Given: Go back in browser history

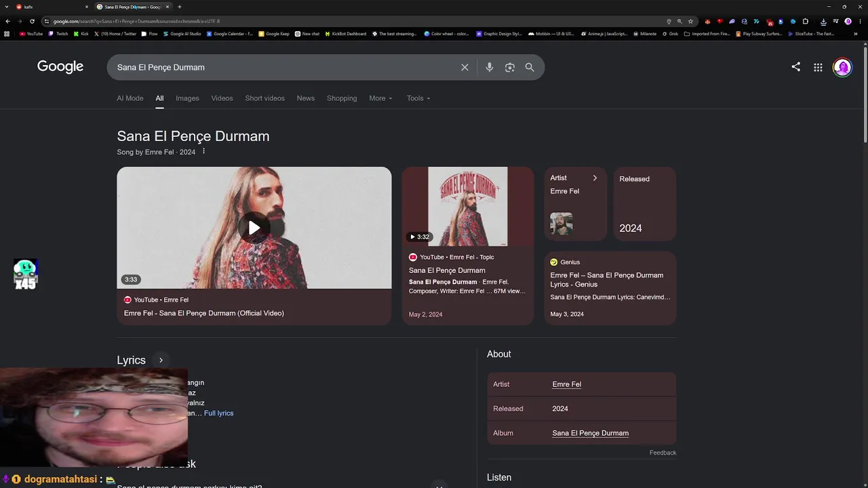Looking at the screenshot, I should (x=7, y=21).
